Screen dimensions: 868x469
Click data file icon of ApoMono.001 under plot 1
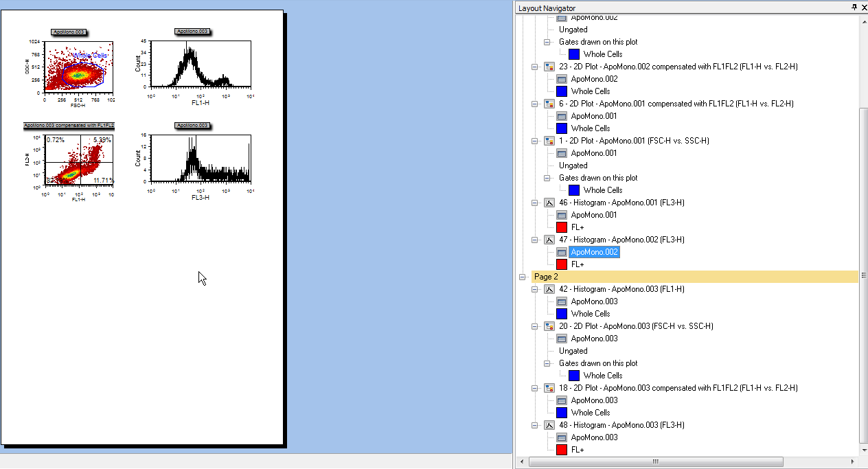coord(561,153)
